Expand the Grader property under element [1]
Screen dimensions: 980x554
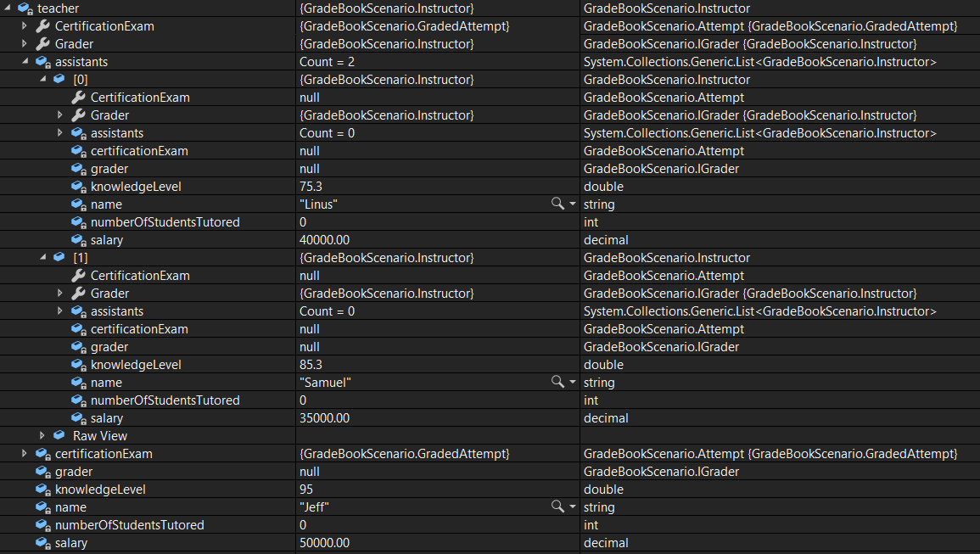pyautogui.click(x=60, y=294)
